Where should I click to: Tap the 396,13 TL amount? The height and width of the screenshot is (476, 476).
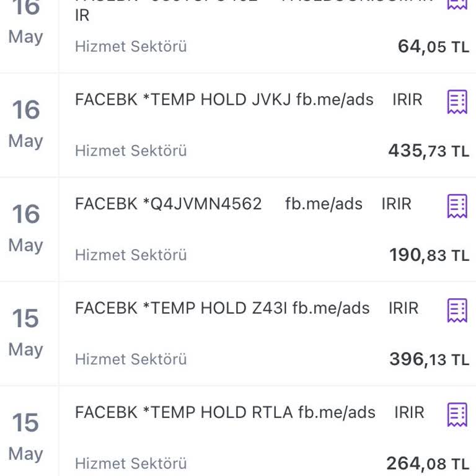tap(429, 359)
